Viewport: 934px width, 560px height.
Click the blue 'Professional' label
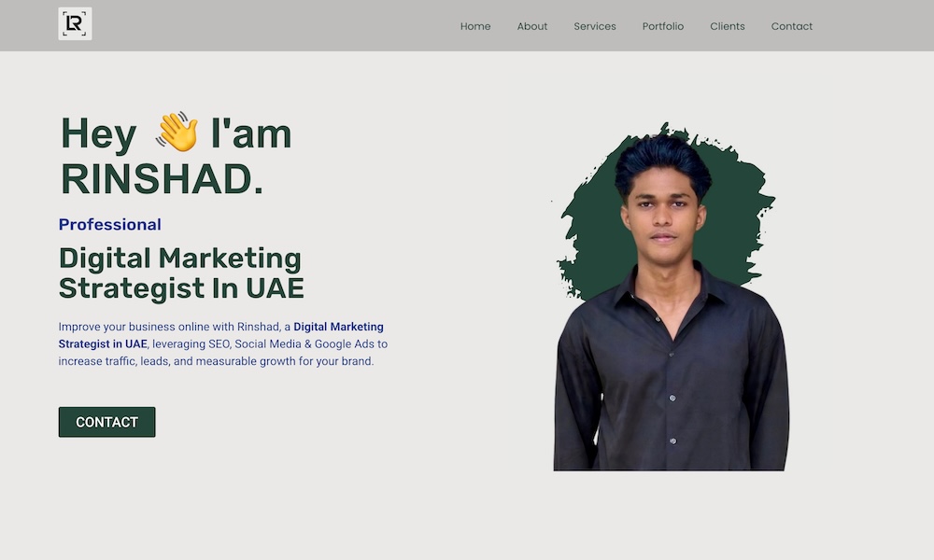tap(109, 224)
